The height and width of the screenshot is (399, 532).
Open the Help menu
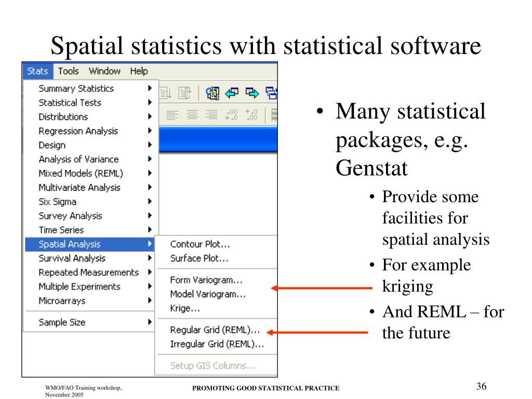pos(139,71)
